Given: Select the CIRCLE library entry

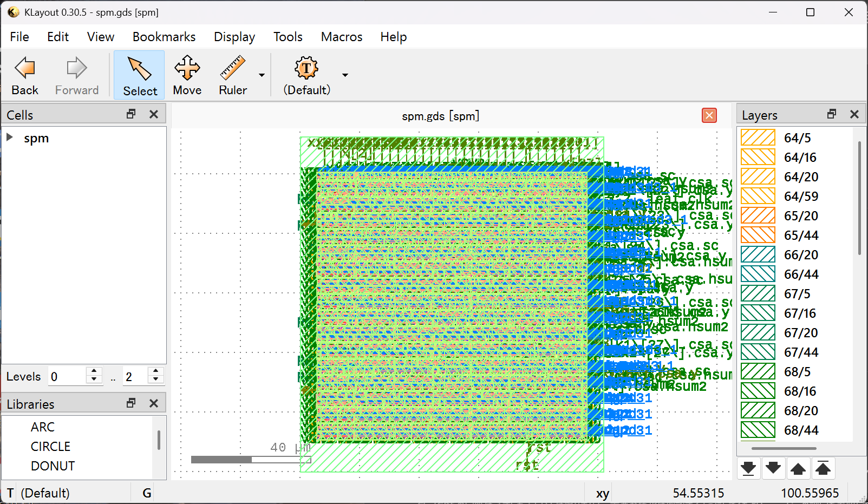Looking at the screenshot, I should 50,447.
